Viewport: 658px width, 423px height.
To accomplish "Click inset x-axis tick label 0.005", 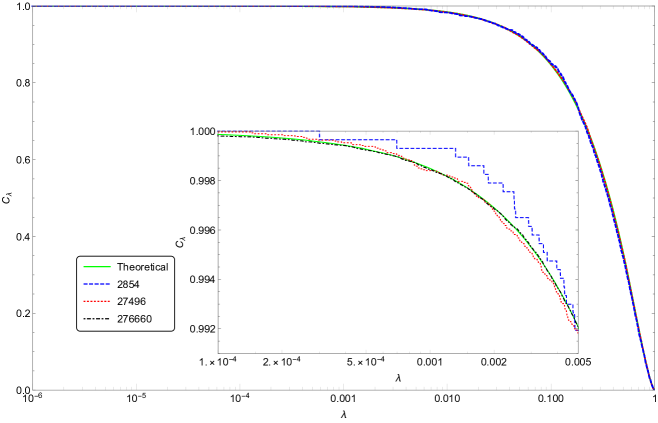I will 578,362.
